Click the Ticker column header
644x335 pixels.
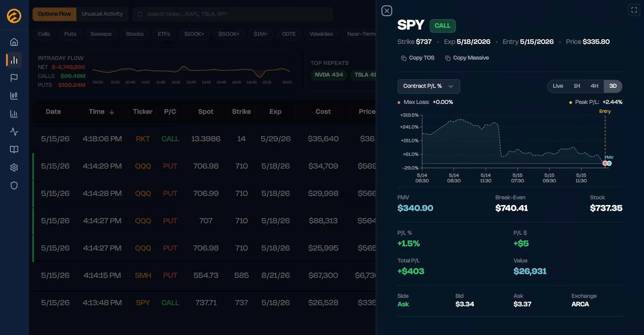click(143, 112)
